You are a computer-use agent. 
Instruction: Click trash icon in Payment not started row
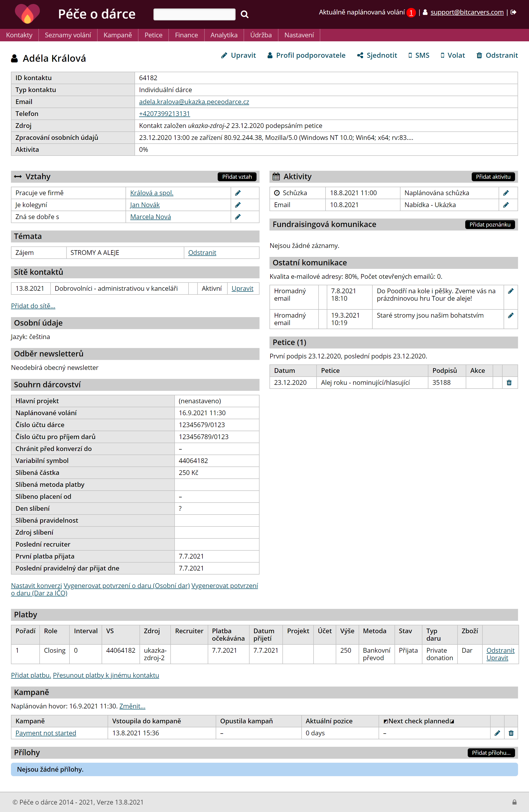(511, 733)
